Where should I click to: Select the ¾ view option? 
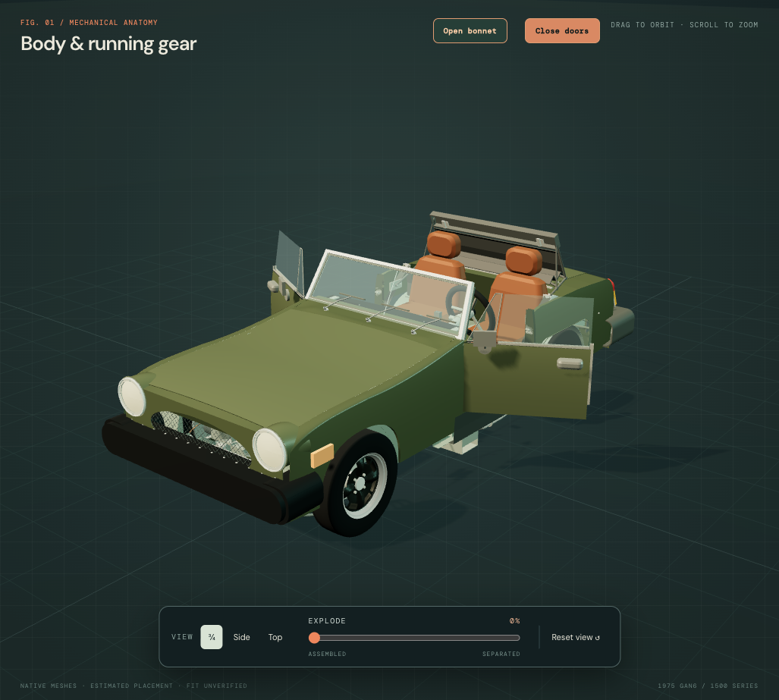coord(211,637)
